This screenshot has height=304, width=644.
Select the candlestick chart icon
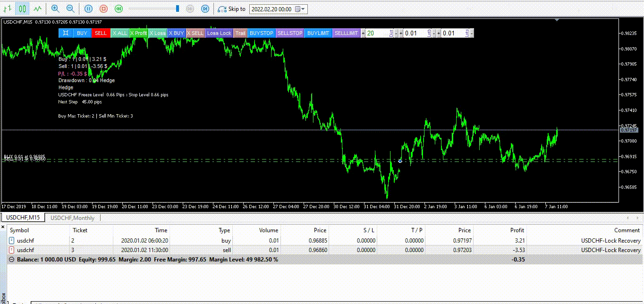[x=22, y=8]
